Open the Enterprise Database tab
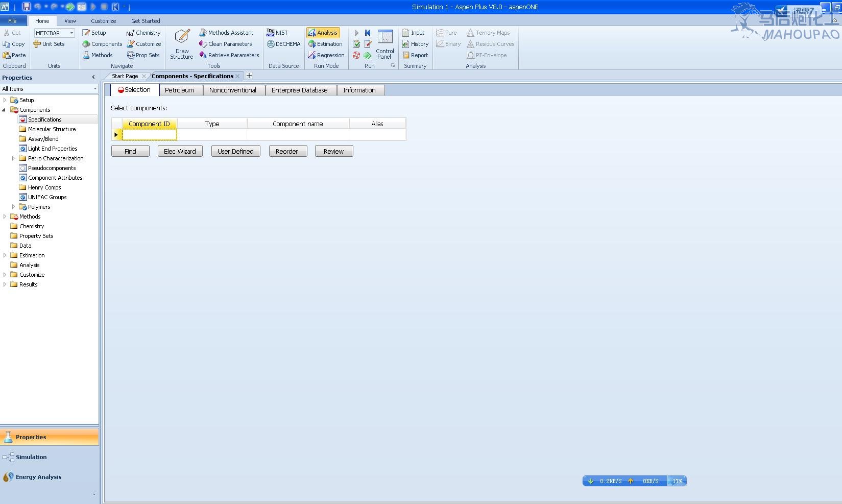This screenshot has height=504, width=842. point(301,90)
